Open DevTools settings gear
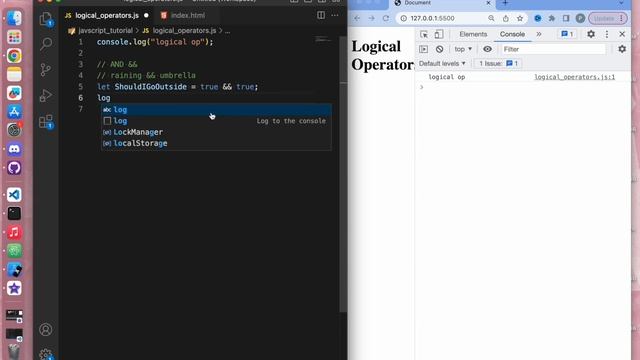Screen dimensions: 640x360 [591, 34]
